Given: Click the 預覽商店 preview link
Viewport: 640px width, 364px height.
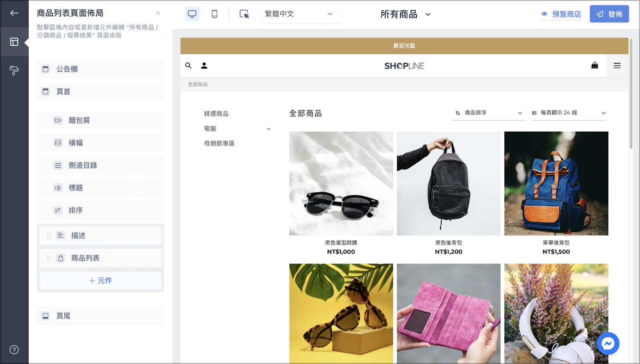Looking at the screenshot, I should (x=561, y=14).
